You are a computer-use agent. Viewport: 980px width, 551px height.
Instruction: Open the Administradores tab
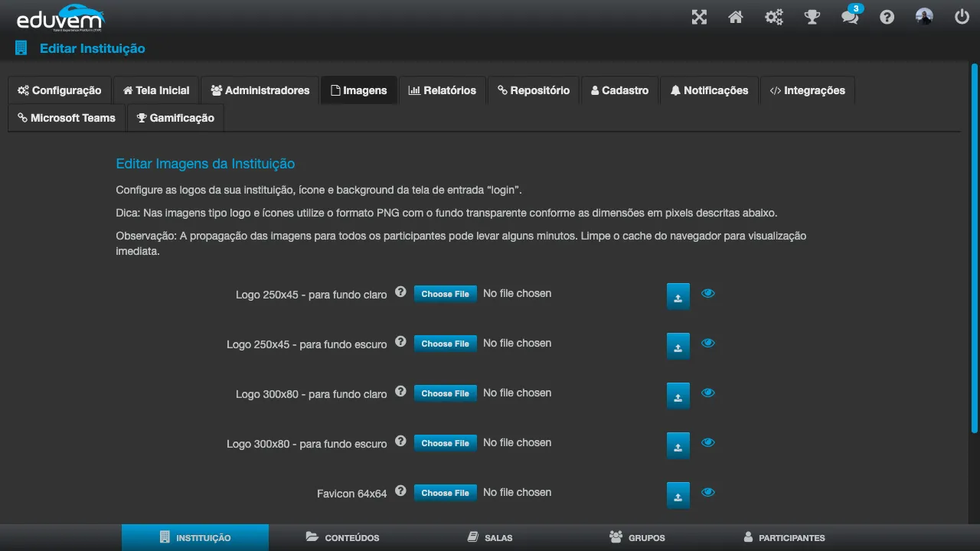coord(260,90)
